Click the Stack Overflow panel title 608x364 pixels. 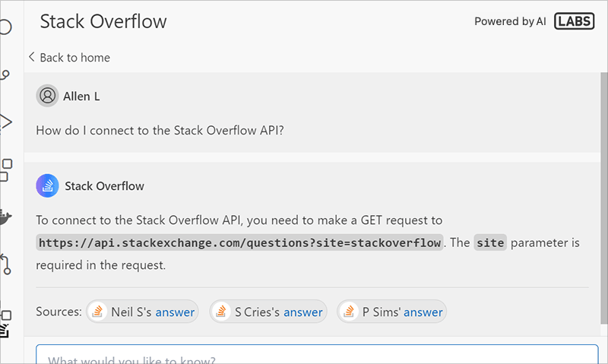tap(103, 21)
